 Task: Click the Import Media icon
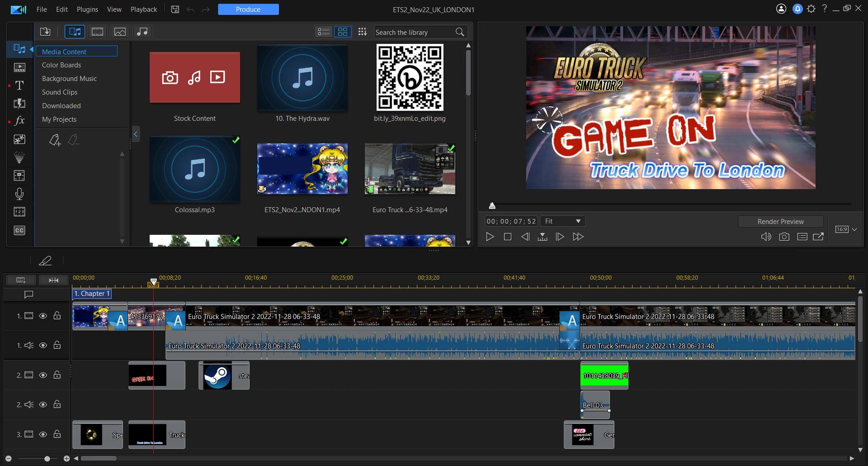point(45,32)
